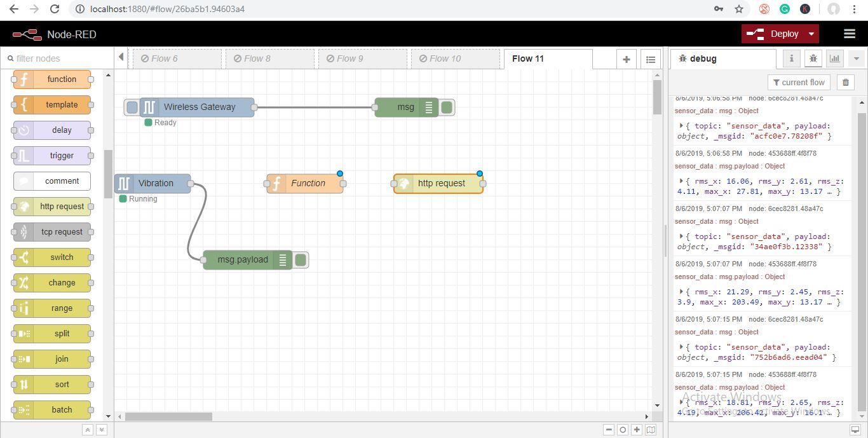Click the Deploy button
The width and height of the screenshot is (868, 438).
pyautogui.click(x=773, y=34)
